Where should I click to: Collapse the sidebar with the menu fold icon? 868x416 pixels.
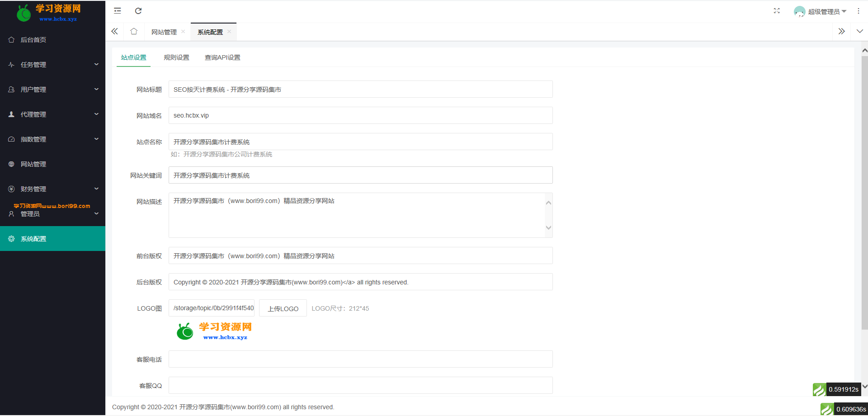pos(118,11)
